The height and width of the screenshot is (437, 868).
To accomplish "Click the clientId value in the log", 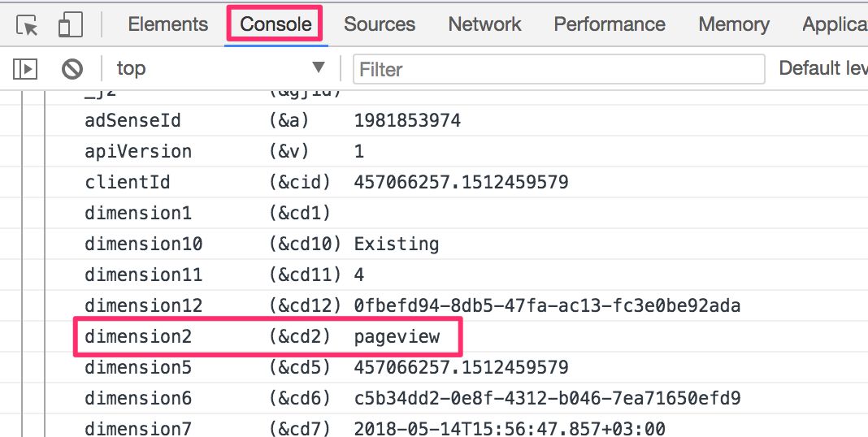I will [x=461, y=182].
